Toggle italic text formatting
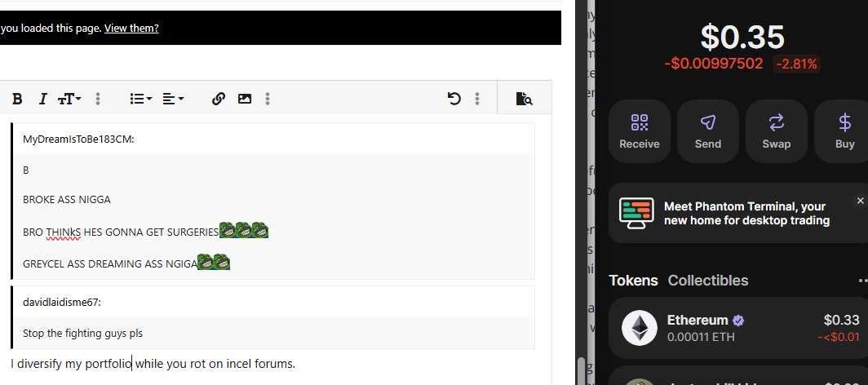Viewport: 868px width, 385px height. [42, 99]
